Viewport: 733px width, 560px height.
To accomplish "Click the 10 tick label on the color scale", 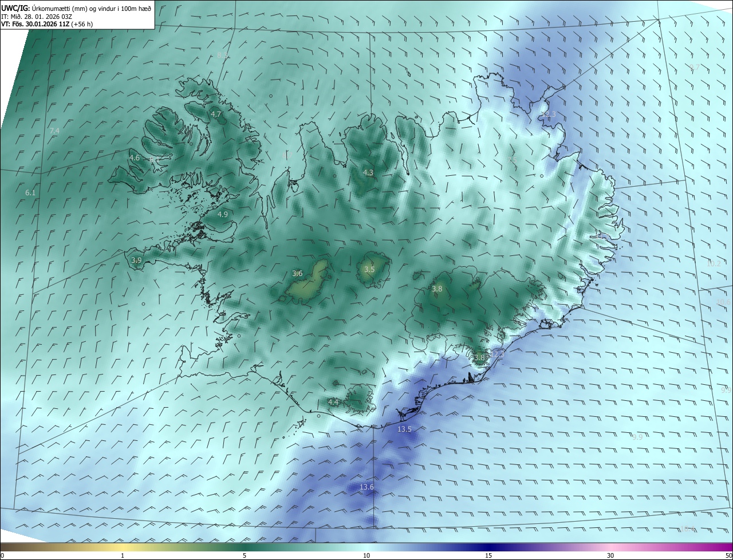I will [x=366, y=555].
